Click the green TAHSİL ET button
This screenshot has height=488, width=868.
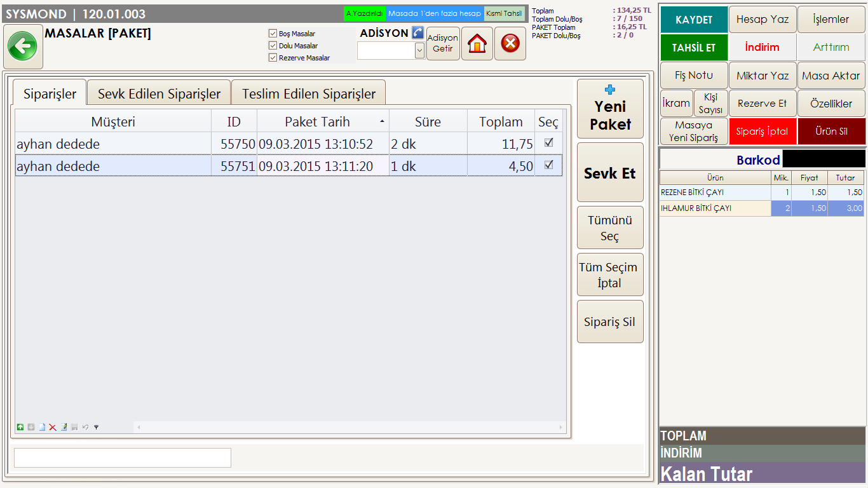(694, 48)
